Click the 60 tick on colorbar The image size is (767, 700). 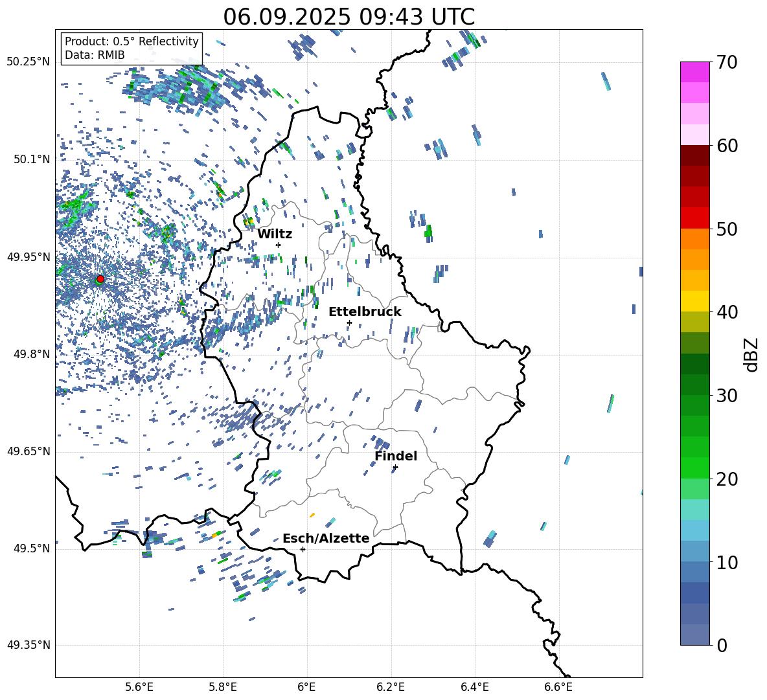coord(727,146)
